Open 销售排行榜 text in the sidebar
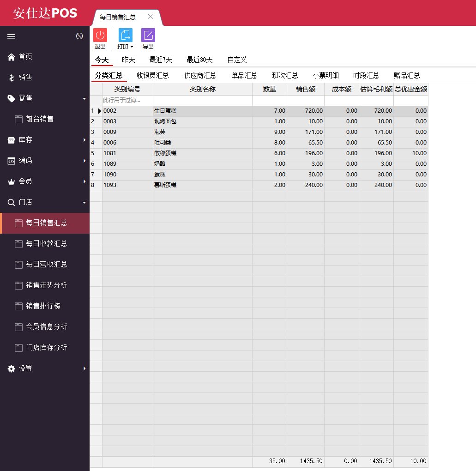 point(43,306)
